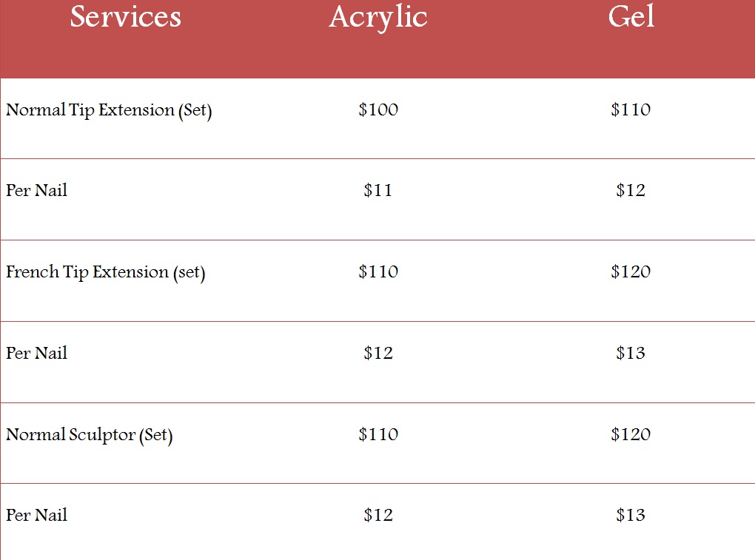Image resolution: width=755 pixels, height=560 pixels.
Task: Click the $100 Acrylic Normal Tip price
Action: pos(378,110)
